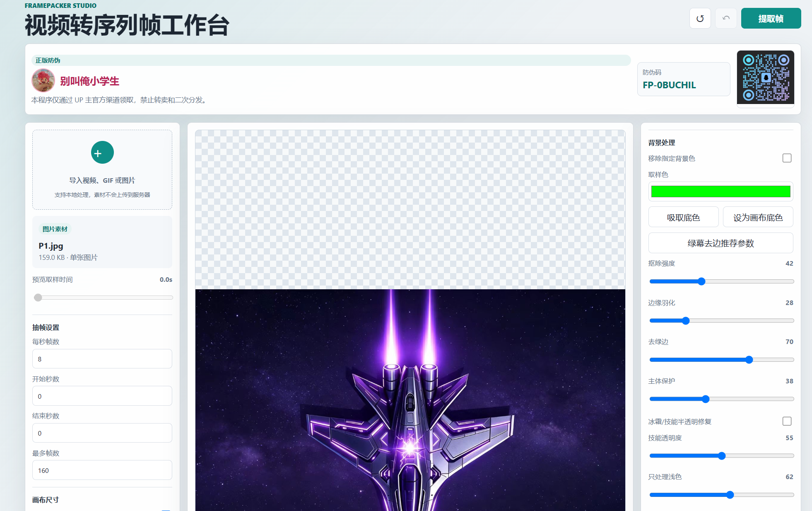The width and height of the screenshot is (812, 511).
Task: Adjust the 只处理浅色 slider
Action: [x=721, y=495]
